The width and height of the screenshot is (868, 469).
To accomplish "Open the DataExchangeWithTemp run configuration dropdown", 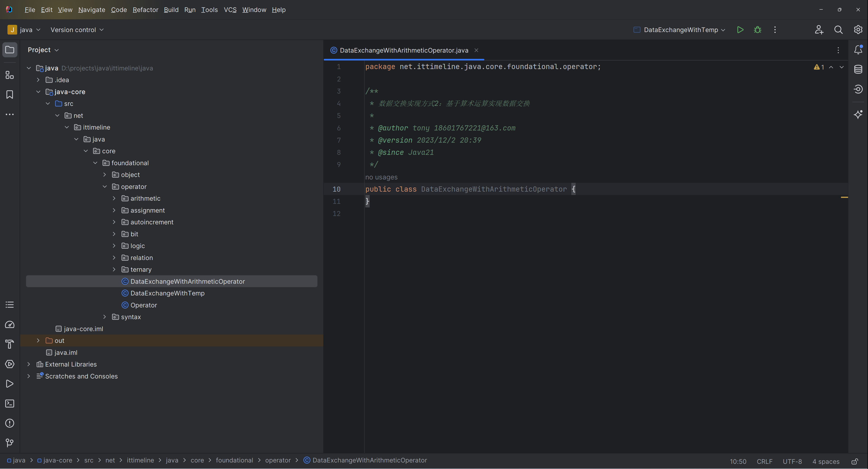I will pos(680,30).
